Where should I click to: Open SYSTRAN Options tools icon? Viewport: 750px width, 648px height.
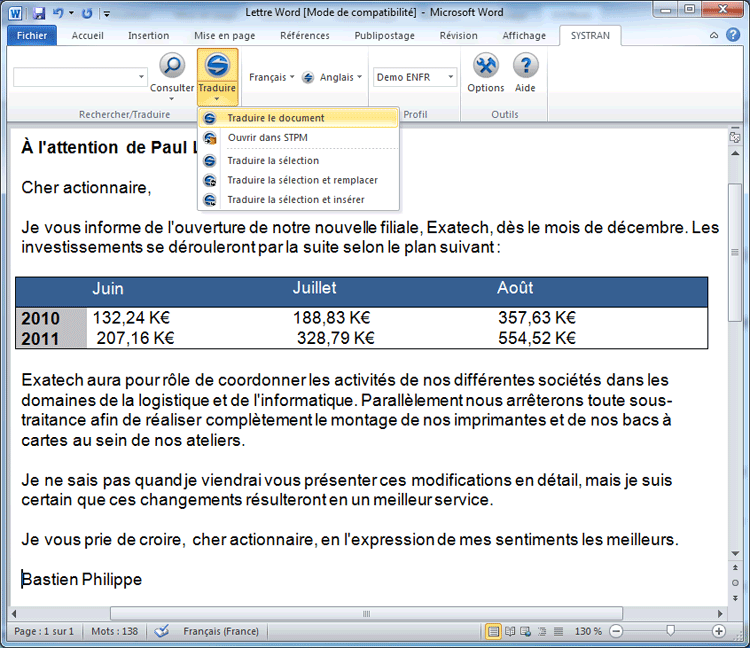[x=485, y=73]
